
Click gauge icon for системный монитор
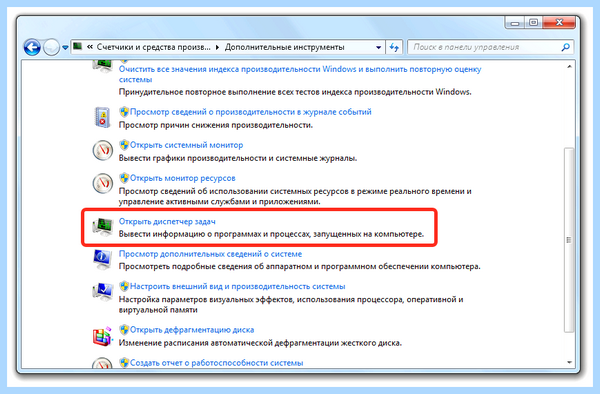[x=103, y=150]
